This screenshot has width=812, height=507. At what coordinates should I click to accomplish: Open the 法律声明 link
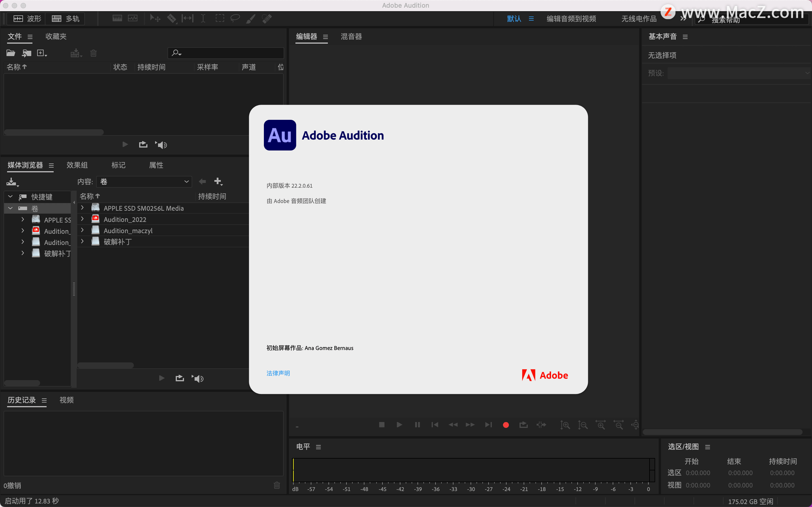pos(278,373)
